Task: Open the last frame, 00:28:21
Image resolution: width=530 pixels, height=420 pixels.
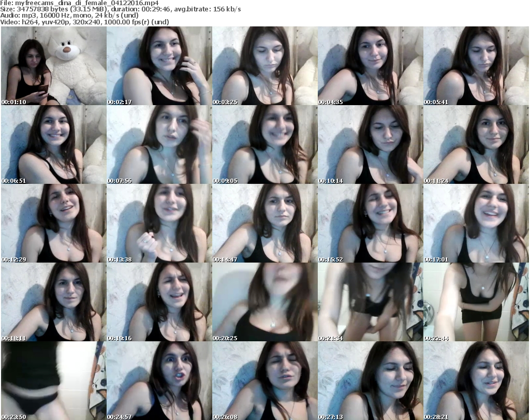Action: (476, 381)
